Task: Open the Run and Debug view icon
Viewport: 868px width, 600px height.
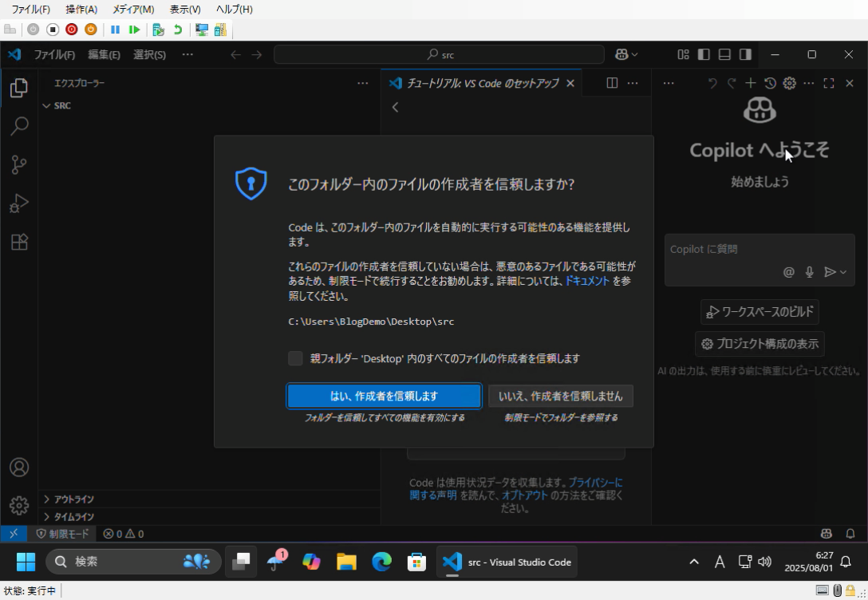Action: coord(19,203)
